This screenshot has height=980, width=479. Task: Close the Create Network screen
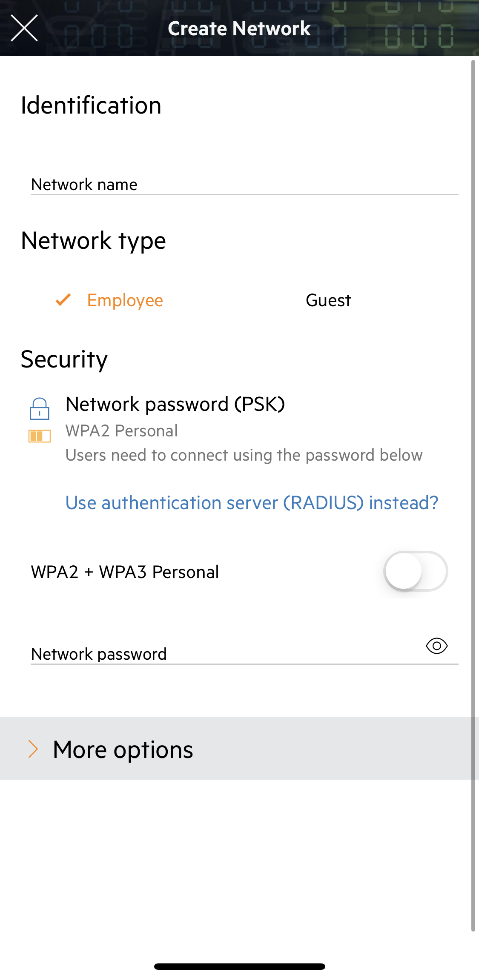pos(24,28)
